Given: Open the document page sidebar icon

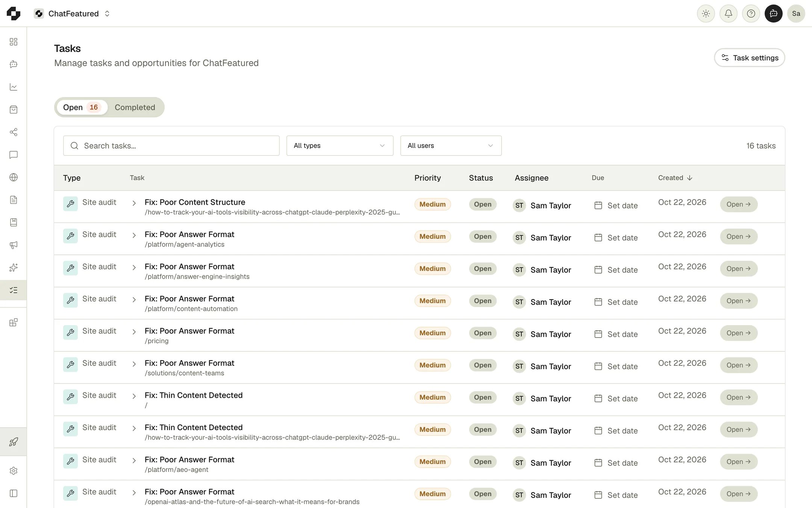Looking at the screenshot, I should [14, 200].
